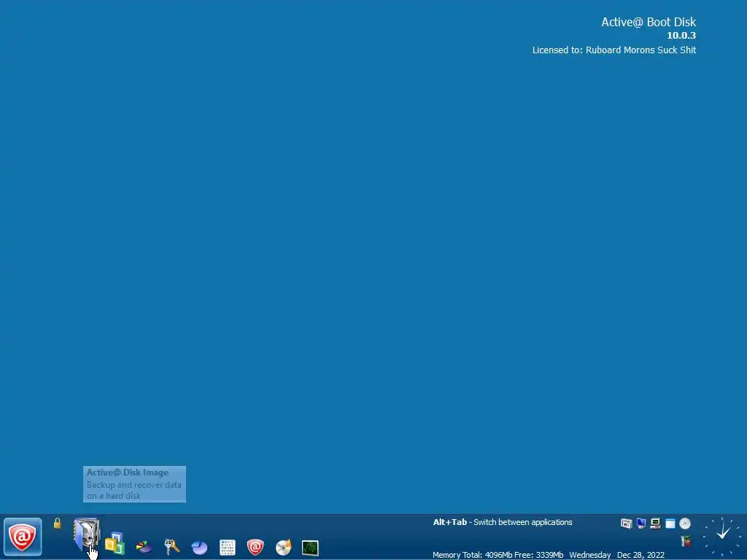Launch the colorful pie chart partition tool
The width and height of the screenshot is (747, 560).
(144, 547)
